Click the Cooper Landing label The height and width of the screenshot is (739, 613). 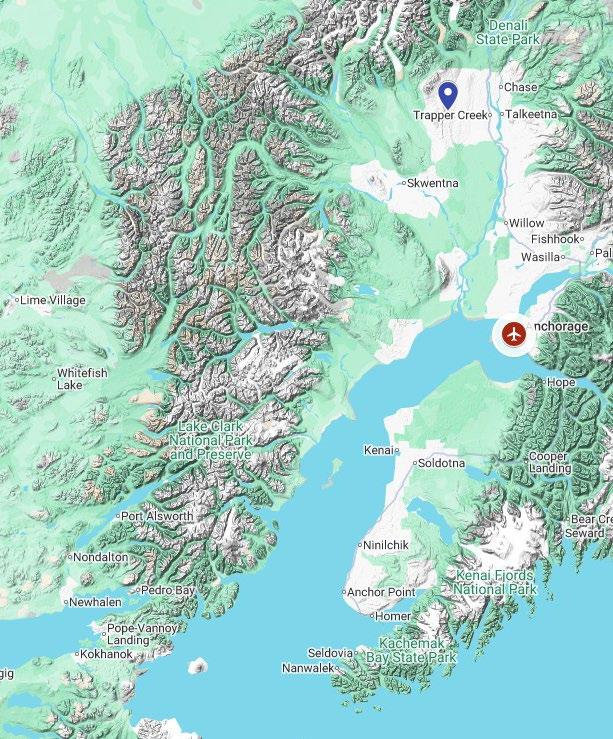pos(549,462)
